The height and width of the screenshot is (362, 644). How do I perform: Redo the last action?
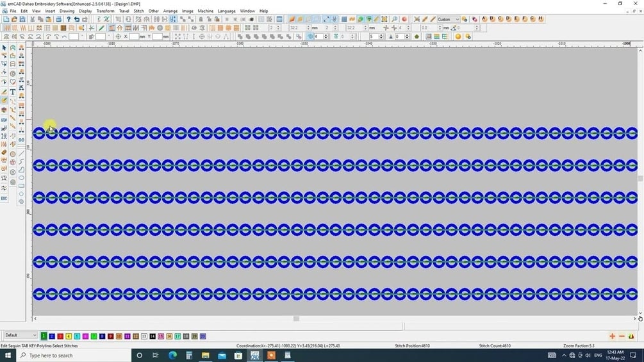[x=85, y=19]
